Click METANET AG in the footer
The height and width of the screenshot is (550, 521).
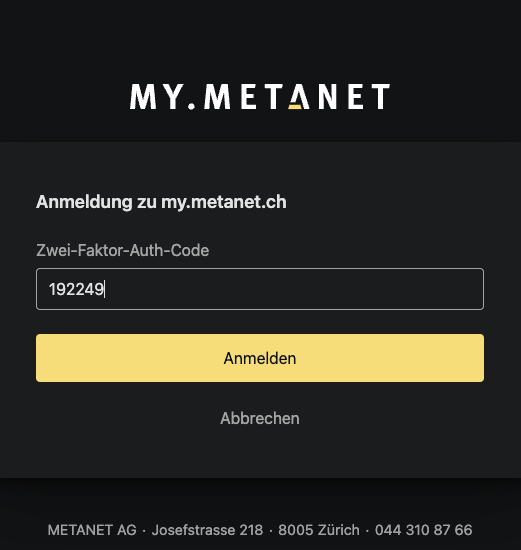click(92, 530)
